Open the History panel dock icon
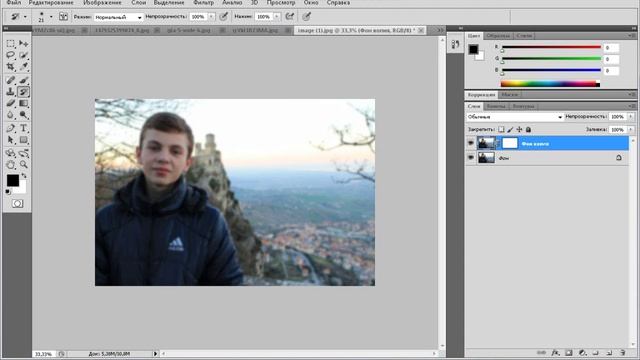This screenshot has height=360, width=640. [x=455, y=44]
